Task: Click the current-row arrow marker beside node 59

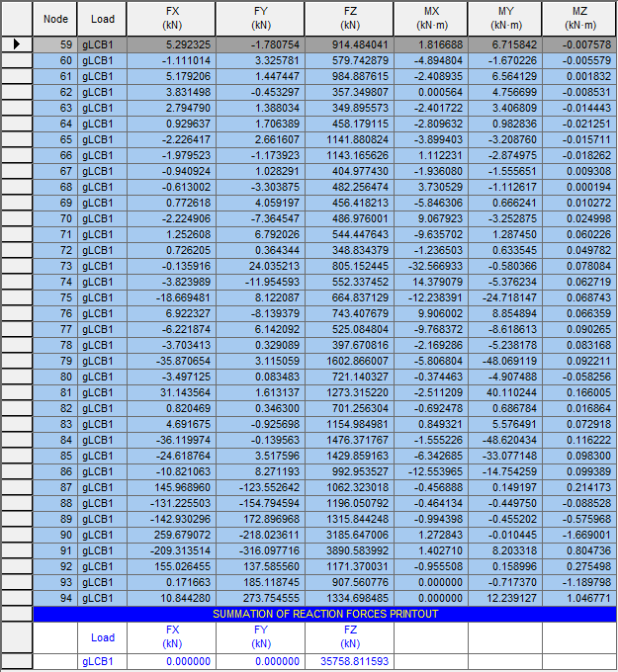Action: pos(17,44)
